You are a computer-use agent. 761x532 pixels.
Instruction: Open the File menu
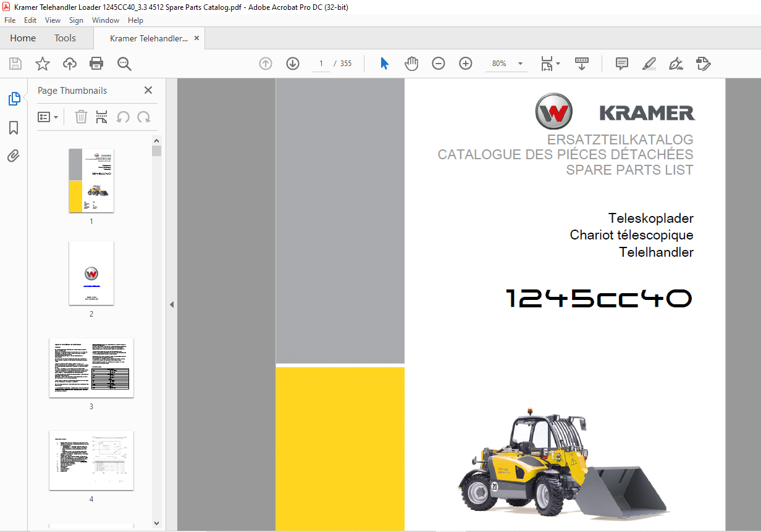point(10,20)
